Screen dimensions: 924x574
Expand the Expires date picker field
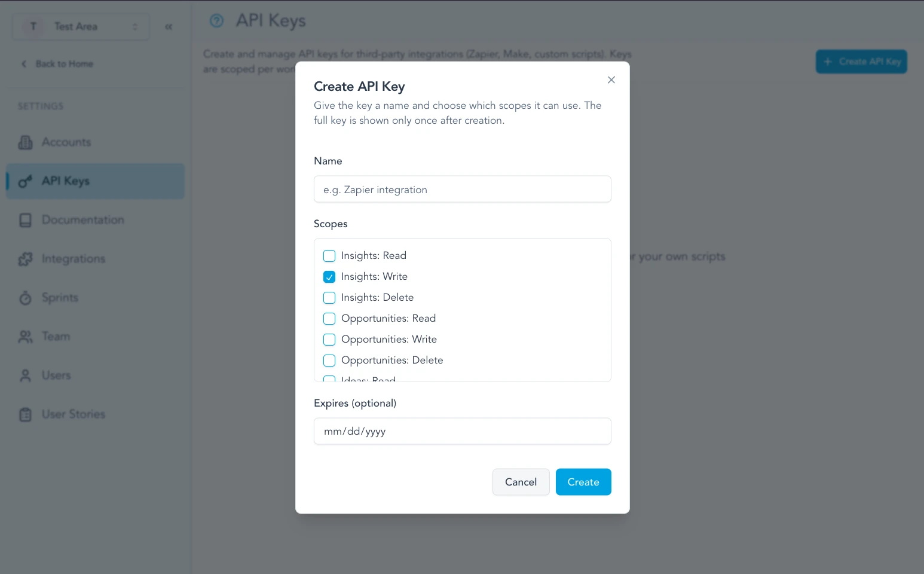[x=462, y=430]
